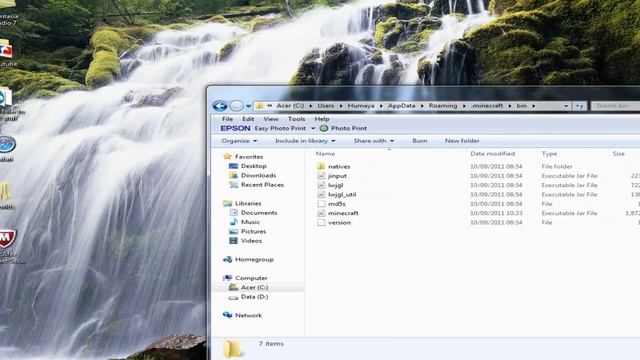Image resolution: width=640 pixels, height=360 pixels.
Task: Open the Videos library
Action: [x=251, y=241]
